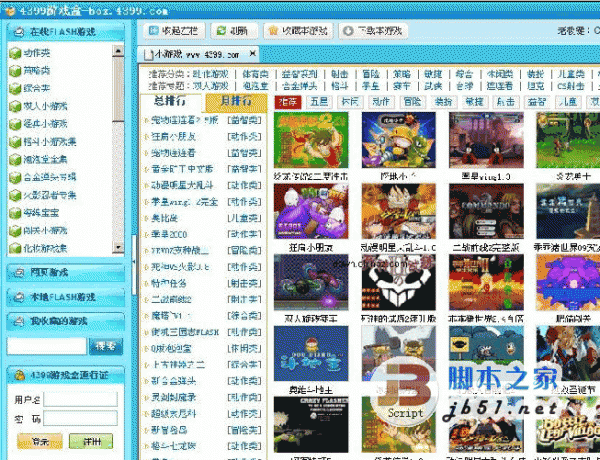The image size is (600, 460).
Task: Open the 坦克 topic link
Action: tap(535, 86)
